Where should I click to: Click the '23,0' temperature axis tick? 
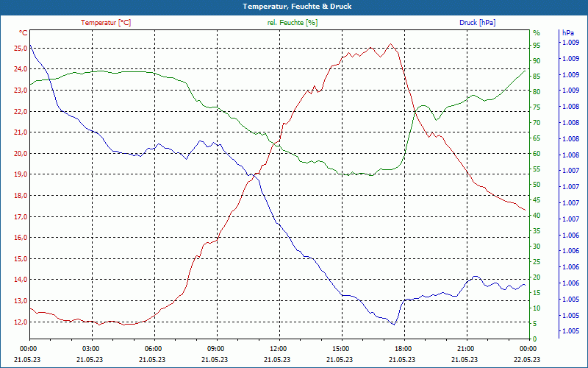point(21,90)
